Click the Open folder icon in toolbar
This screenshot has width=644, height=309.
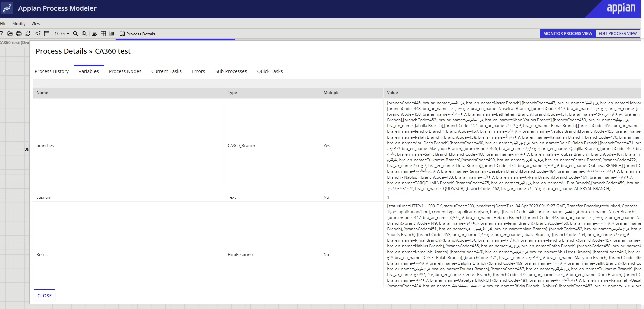coord(10,34)
